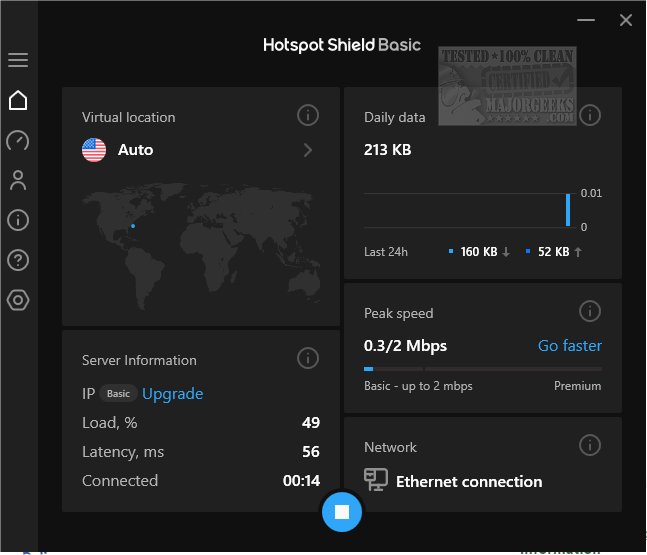The height and width of the screenshot is (555, 647).
Task: Open the speed test gauge icon
Action: point(18,140)
